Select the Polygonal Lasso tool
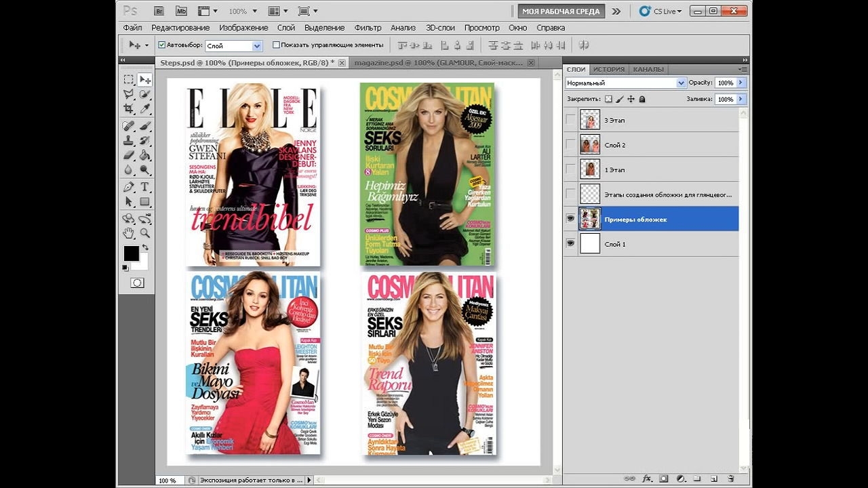 pos(128,94)
